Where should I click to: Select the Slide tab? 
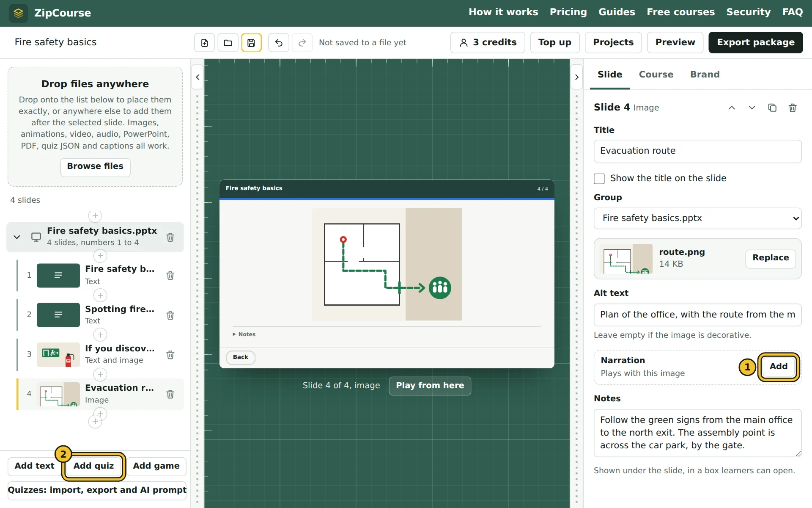[610, 75]
